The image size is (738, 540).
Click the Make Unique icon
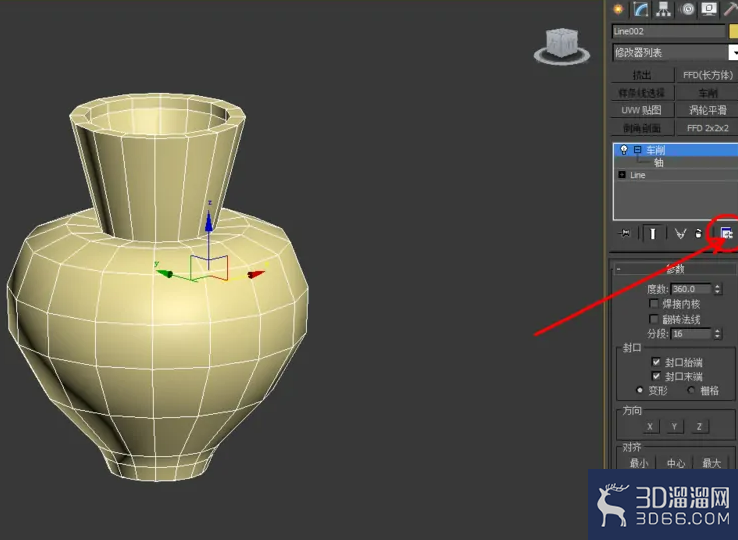tap(680, 234)
